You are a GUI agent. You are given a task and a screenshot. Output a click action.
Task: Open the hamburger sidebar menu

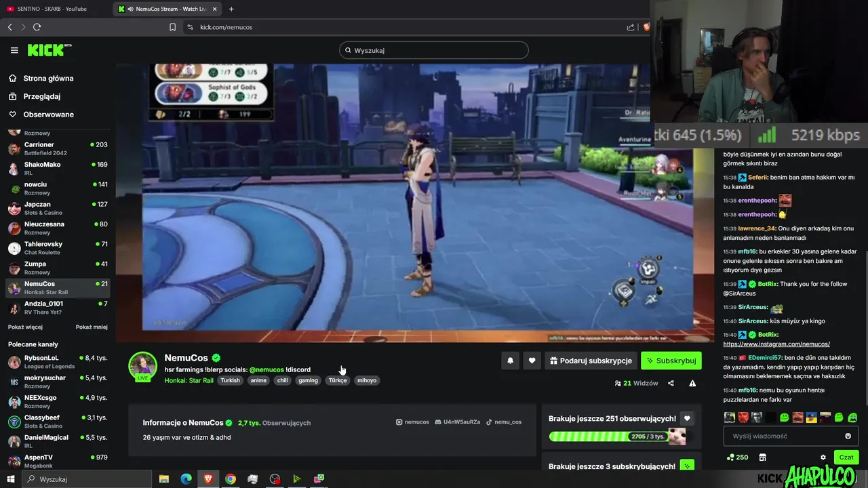coord(14,50)
